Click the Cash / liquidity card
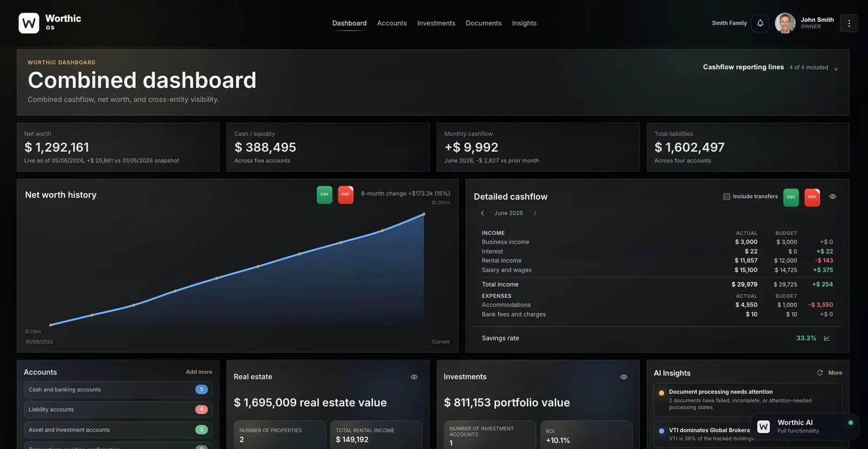 [328, 147]
